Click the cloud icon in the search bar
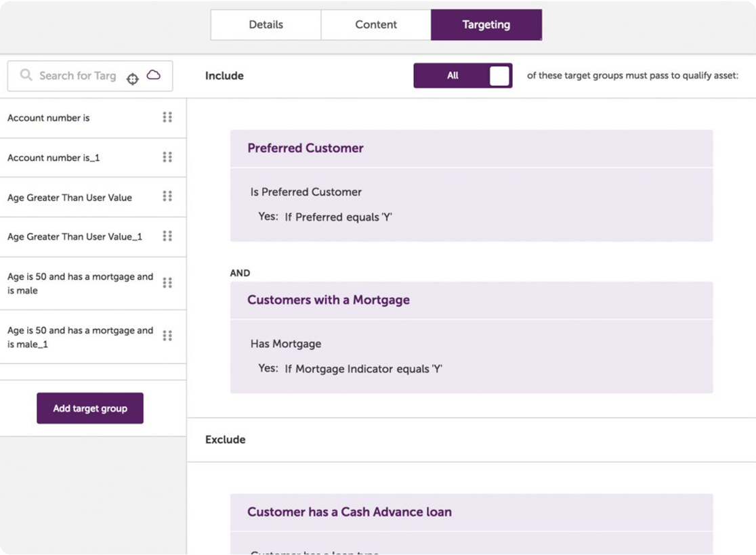The width and height of the screenshot is (756, 555). (154, 75)
